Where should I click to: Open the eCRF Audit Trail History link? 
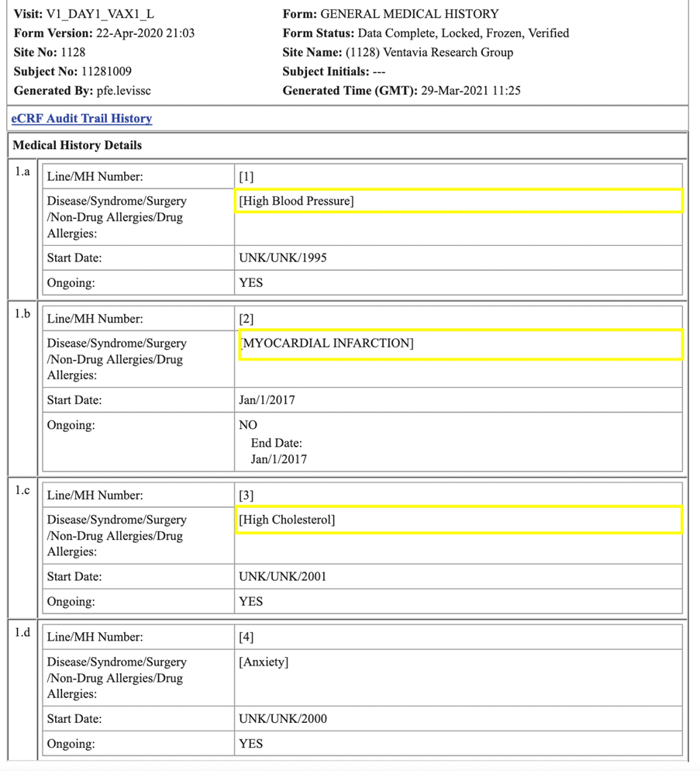point(82,119)
